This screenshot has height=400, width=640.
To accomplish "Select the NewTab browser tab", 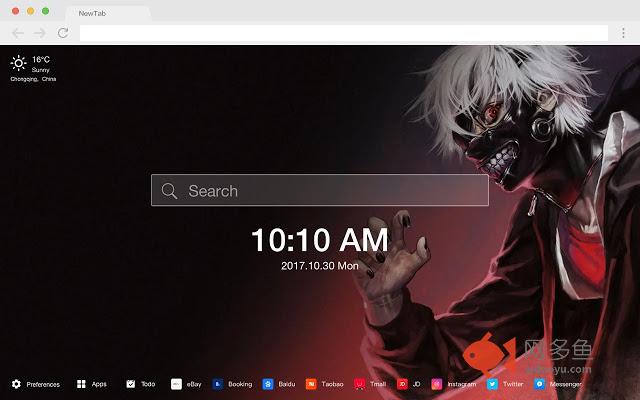I will pos(108,13).
